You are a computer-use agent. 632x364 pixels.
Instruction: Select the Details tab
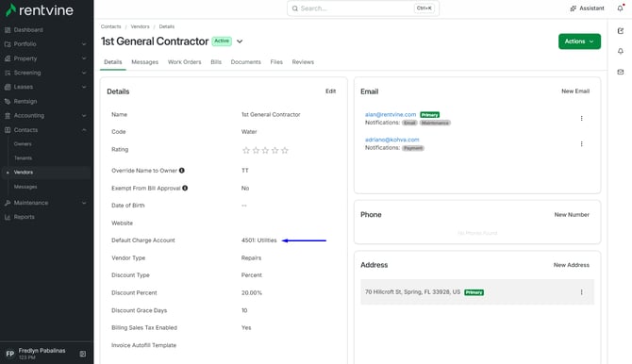pyautogui.click(x=113, y=62)
